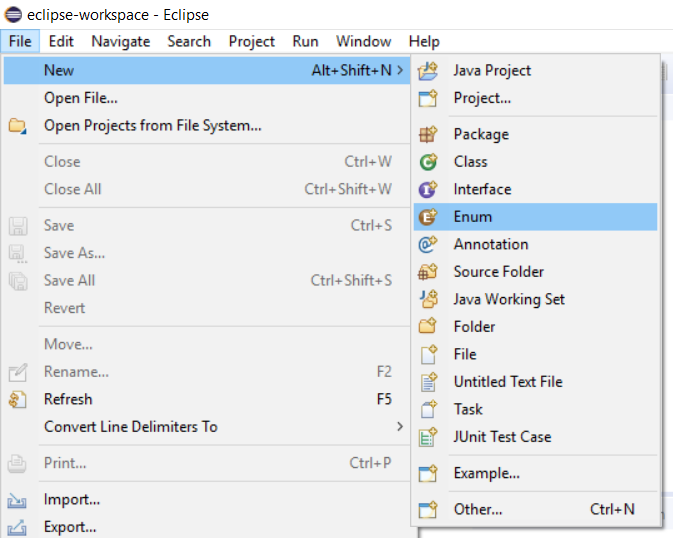Select Task entry in New submenu
673x538 pixels.
pos(536,409)
